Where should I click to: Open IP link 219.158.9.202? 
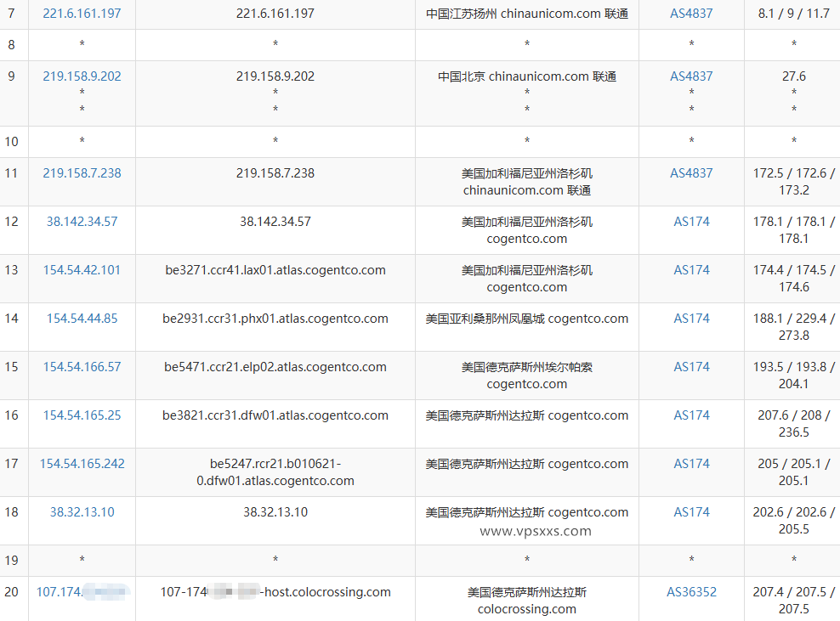coord(82,76)
